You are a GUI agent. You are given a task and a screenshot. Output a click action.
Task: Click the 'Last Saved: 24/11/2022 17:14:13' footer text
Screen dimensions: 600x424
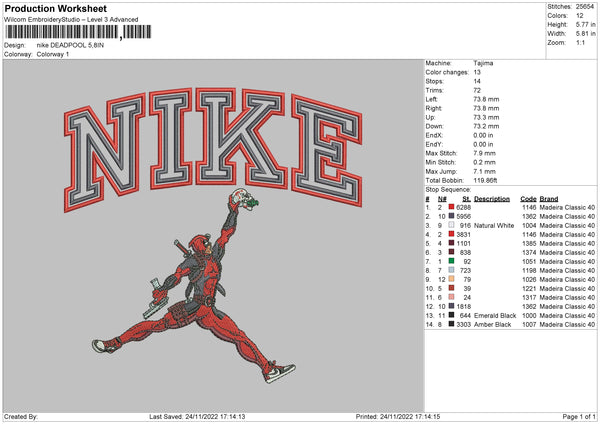(197, 416)
